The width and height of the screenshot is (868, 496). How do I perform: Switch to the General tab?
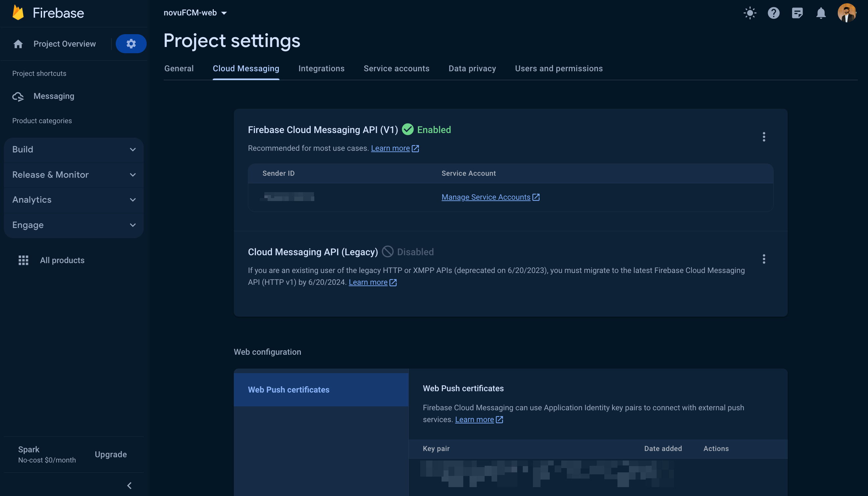tap(179, 68)
